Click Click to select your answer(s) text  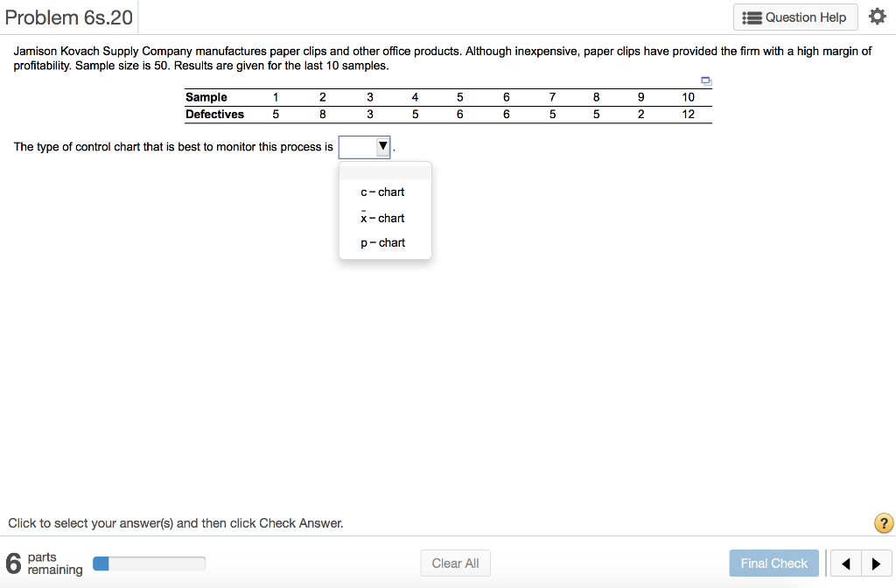click(177, 523)
